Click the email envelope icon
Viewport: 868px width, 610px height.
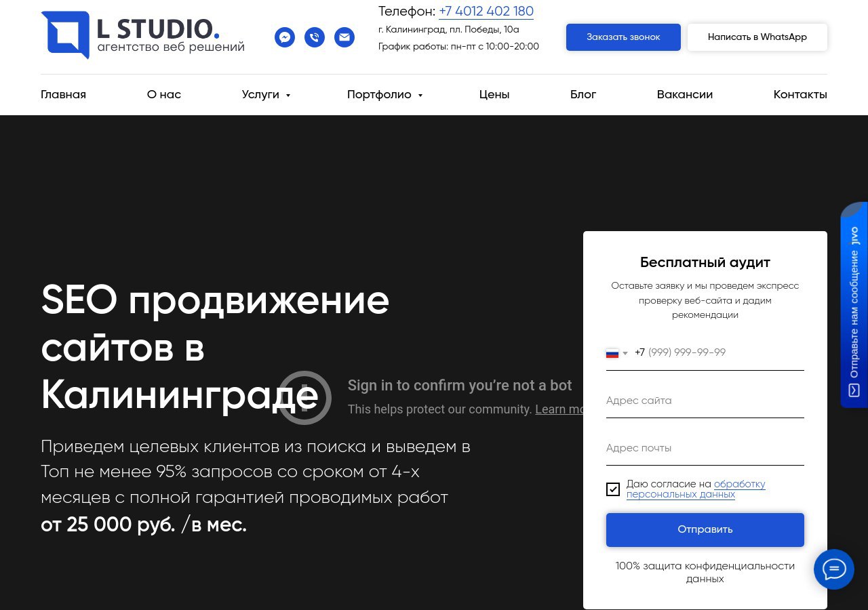[x=344, y=37]
